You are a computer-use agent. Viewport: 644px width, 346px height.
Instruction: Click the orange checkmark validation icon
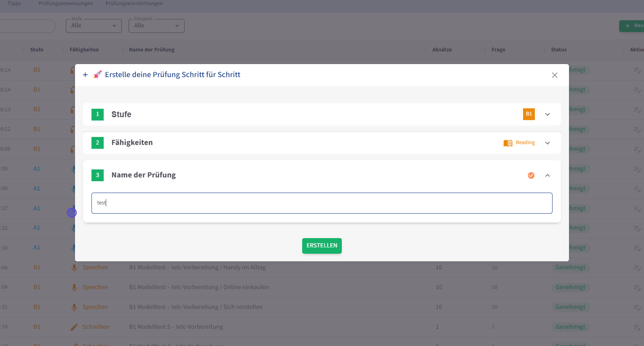pos(531,175)
